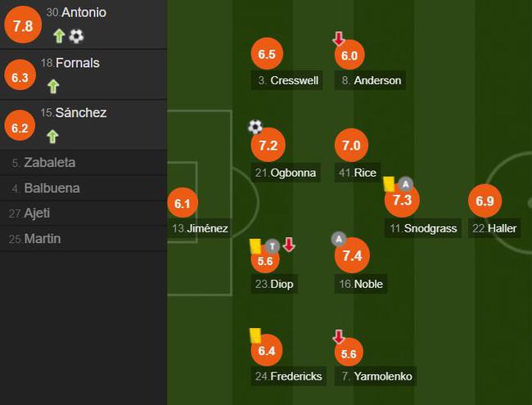Click the green substitution arrow under Fornals

coord(53,87)
